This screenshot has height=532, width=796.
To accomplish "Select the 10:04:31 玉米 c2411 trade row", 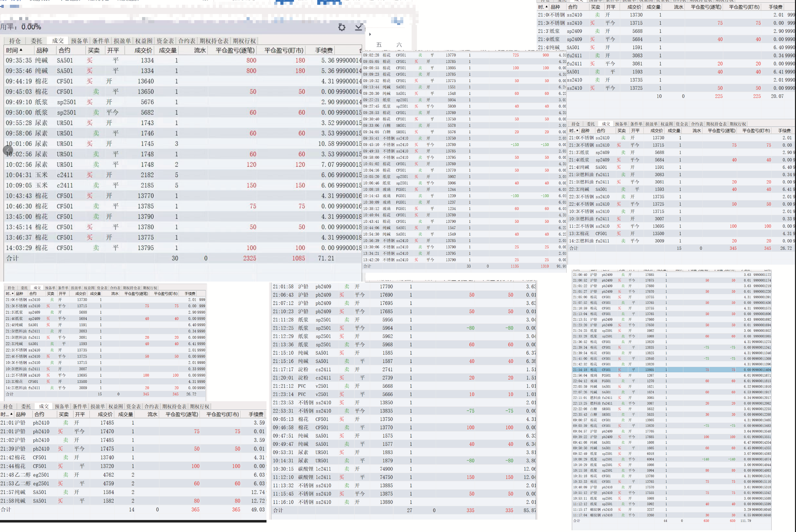I will tap(183, 175).
